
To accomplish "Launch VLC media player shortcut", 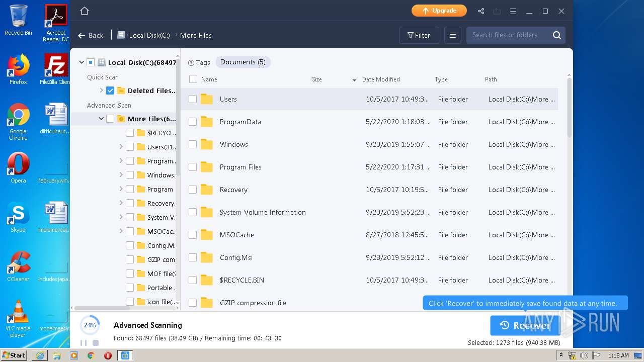I will coord(18,319).
